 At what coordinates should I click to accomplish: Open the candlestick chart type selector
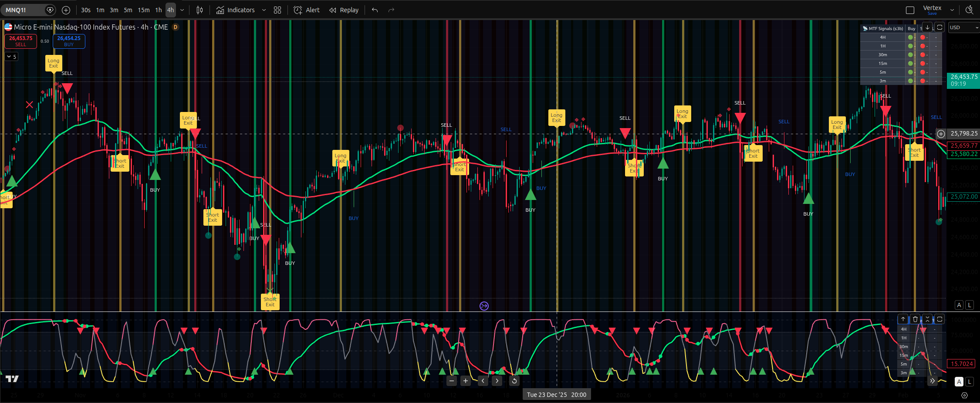[199, 10]
